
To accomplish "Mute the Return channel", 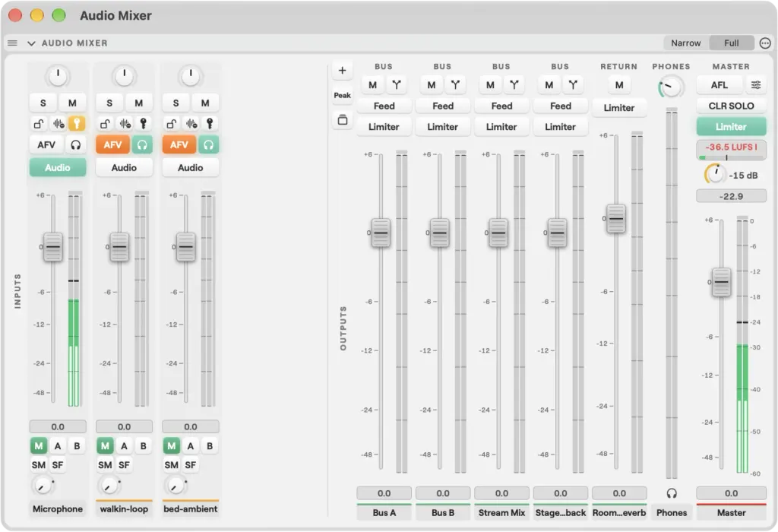I will coord(619,85).
